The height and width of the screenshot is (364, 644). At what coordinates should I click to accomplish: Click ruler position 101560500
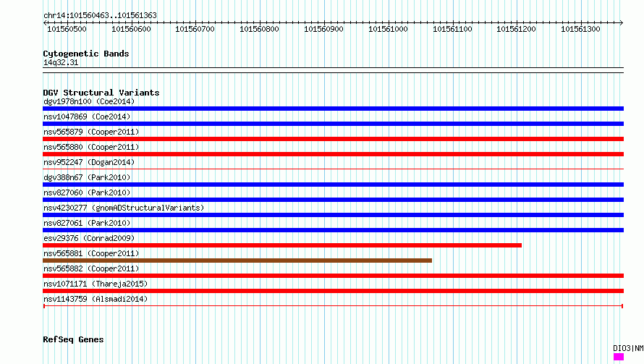click(67, 29)
